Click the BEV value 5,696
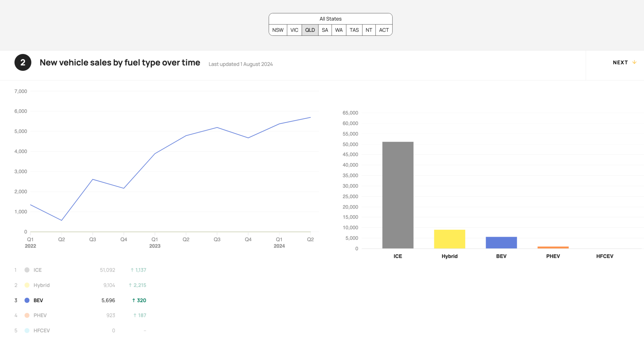 [108, 300]
